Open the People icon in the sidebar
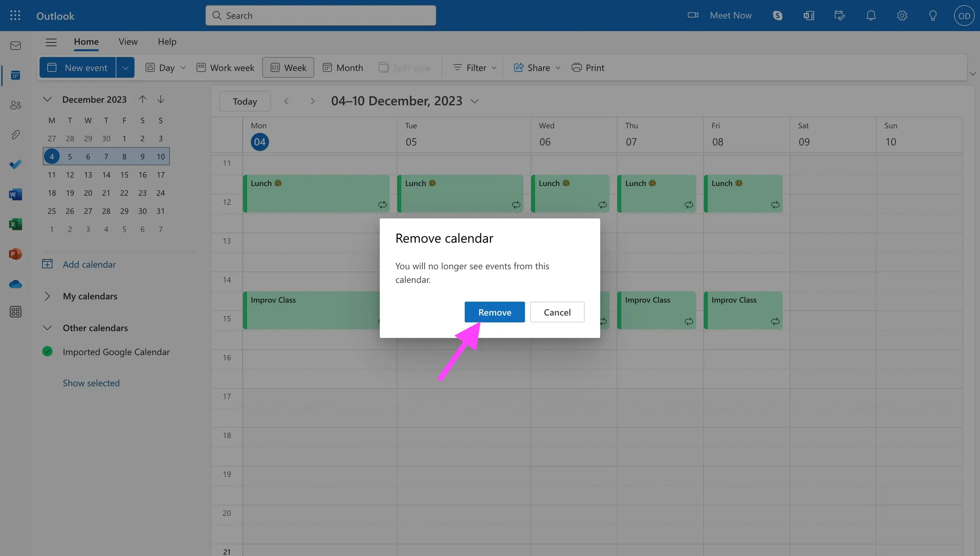980x556 pixels. pyautogui.click(x=15, y=105)
